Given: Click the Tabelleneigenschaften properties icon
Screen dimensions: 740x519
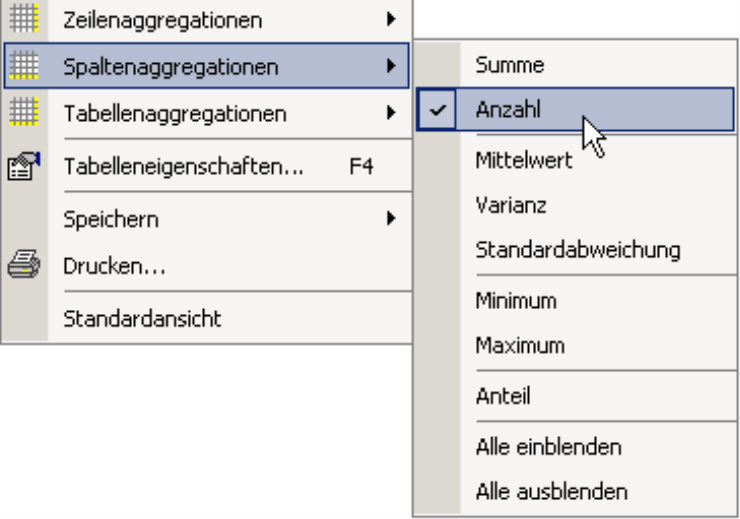Looking at the screenshot, I should tap(24, 166).
